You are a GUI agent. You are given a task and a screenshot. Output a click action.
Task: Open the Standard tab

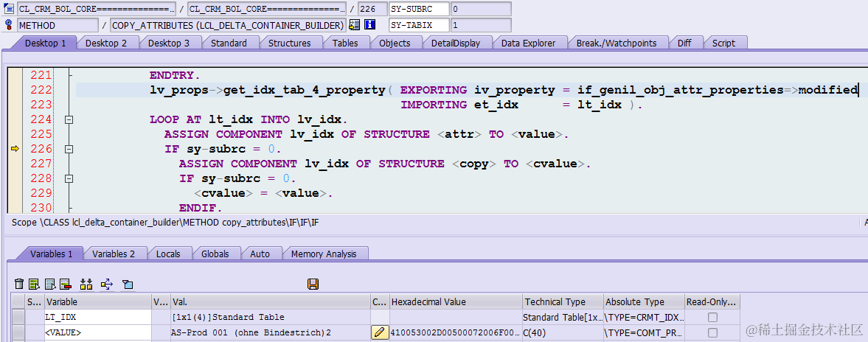229,43
